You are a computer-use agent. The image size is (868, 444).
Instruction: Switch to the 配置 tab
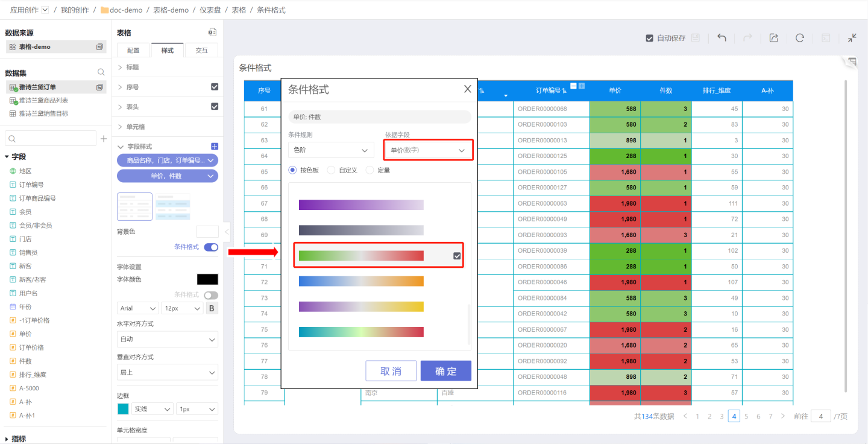click(x=133, y=51)
